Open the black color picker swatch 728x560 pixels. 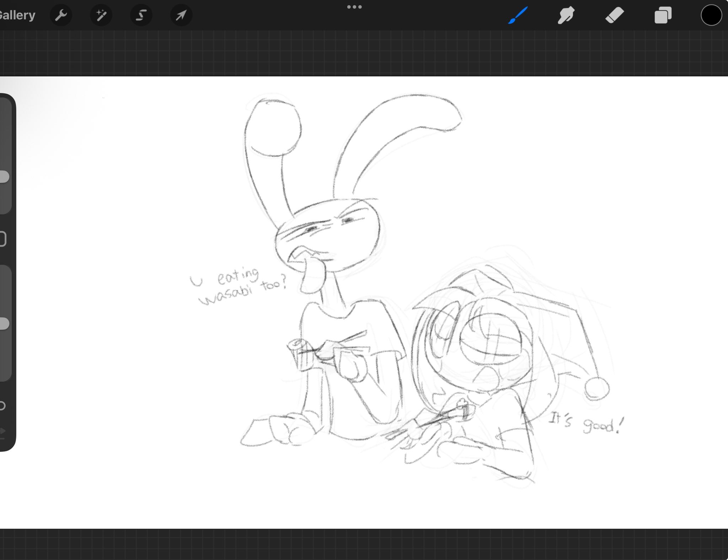tap(711, 15)
